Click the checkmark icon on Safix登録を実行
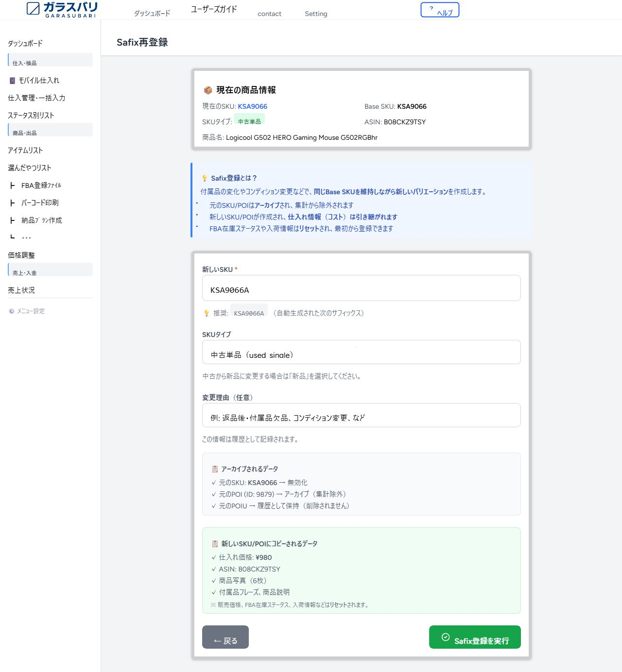The width and height of the screenshot is (622, 672). pyautogui.click(x=445, y=637)
